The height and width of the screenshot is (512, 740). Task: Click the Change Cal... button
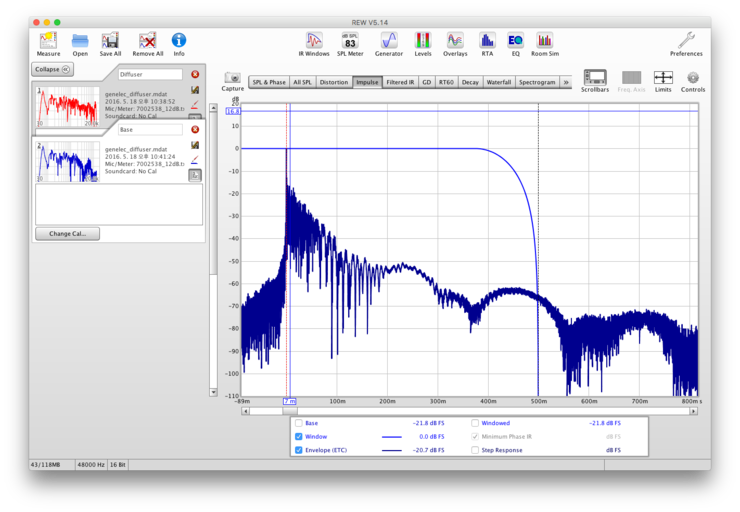click(67, 234)
